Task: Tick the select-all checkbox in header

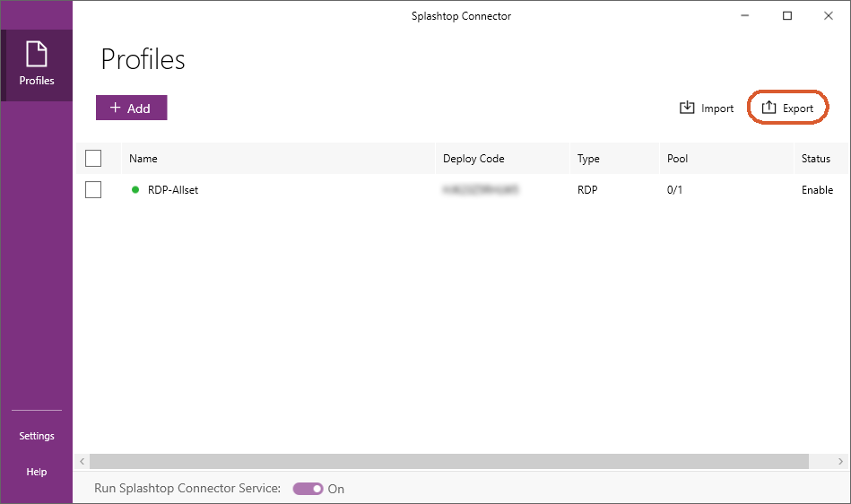Action: click(93, 159)
